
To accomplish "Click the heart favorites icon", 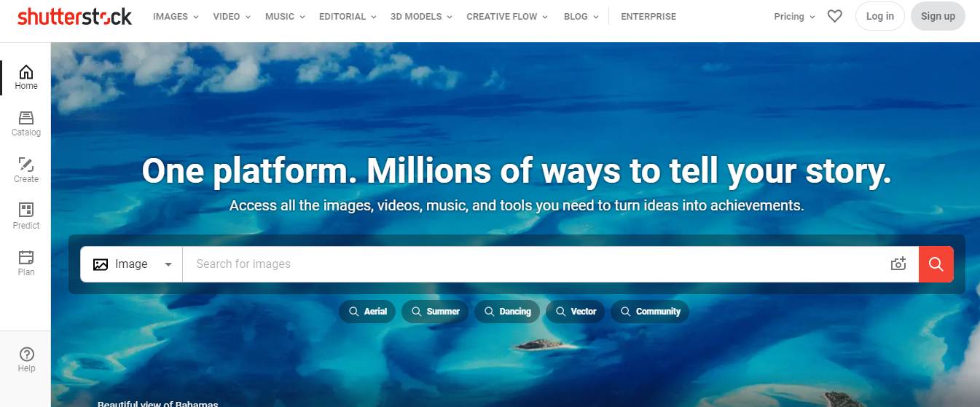I will click(835, 16).
